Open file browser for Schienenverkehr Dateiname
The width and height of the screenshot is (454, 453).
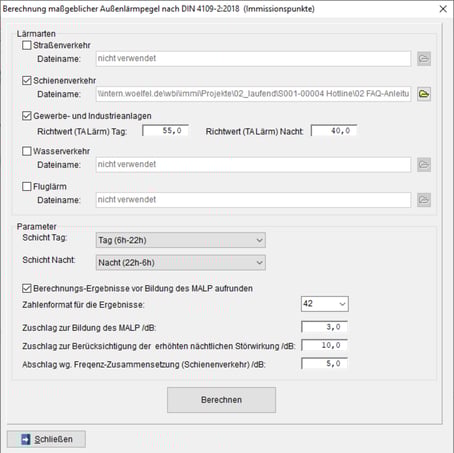[x=424, y=94]
